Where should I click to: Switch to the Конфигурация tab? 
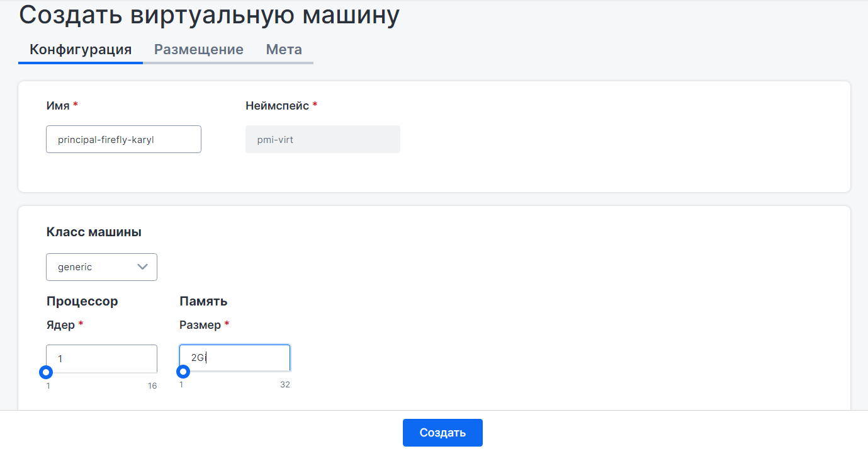81,50
